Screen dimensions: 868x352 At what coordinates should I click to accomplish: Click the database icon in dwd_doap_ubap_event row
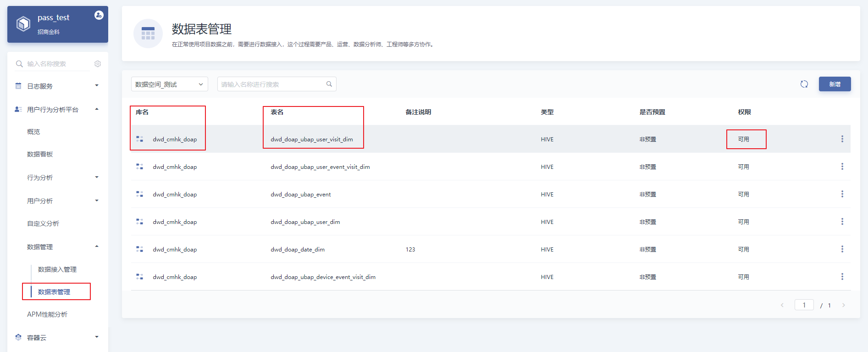point(140,194)
